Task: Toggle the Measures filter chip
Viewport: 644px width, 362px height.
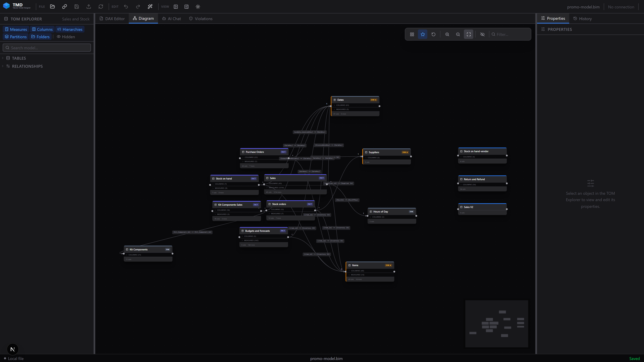Action: [16, 29]
